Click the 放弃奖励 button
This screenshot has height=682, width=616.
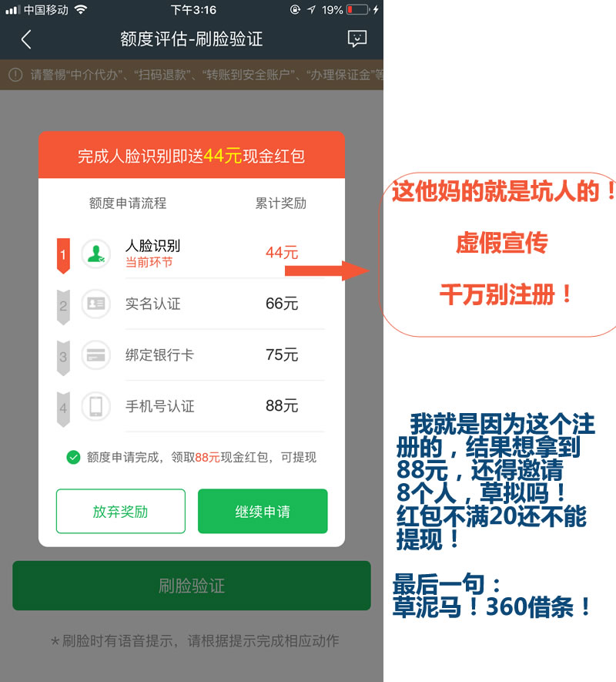click(121, 511)
